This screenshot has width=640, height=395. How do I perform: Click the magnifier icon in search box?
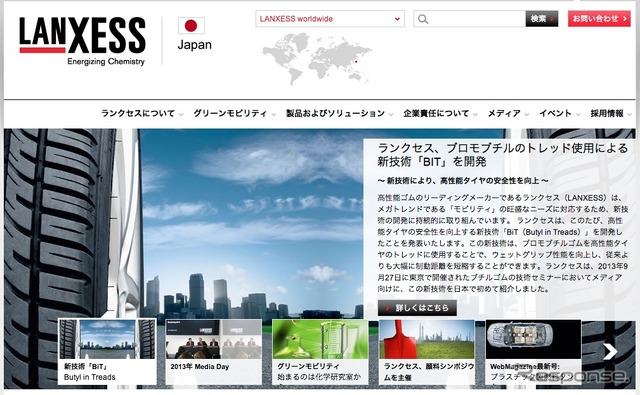point(423,19)
